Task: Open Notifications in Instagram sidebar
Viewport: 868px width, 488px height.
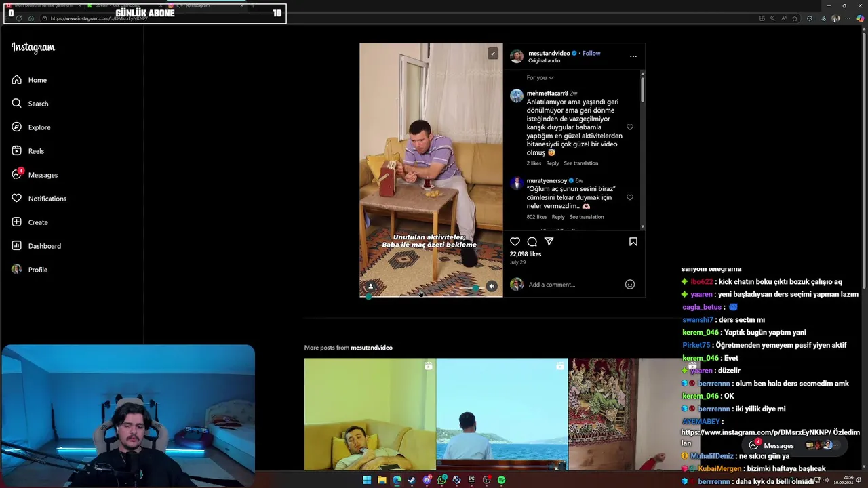Action: point(39,199)
